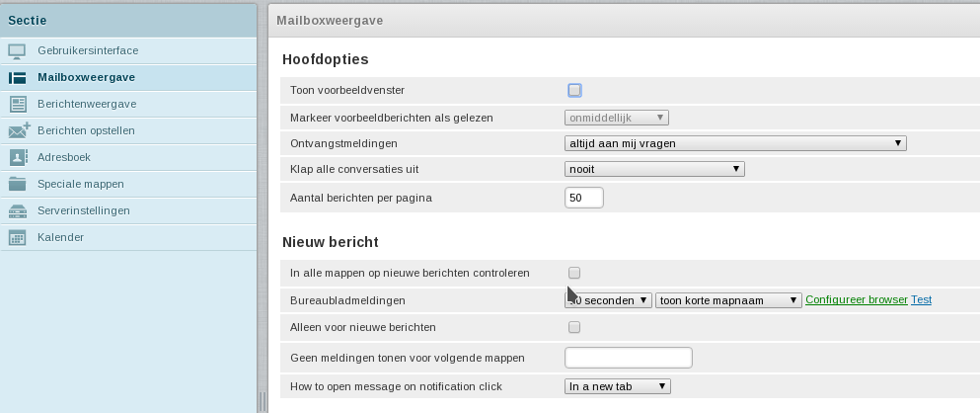Click the Gebruikersinterface monitor icon
Viewport: 980px width, 413px height.
coord(18,50)
